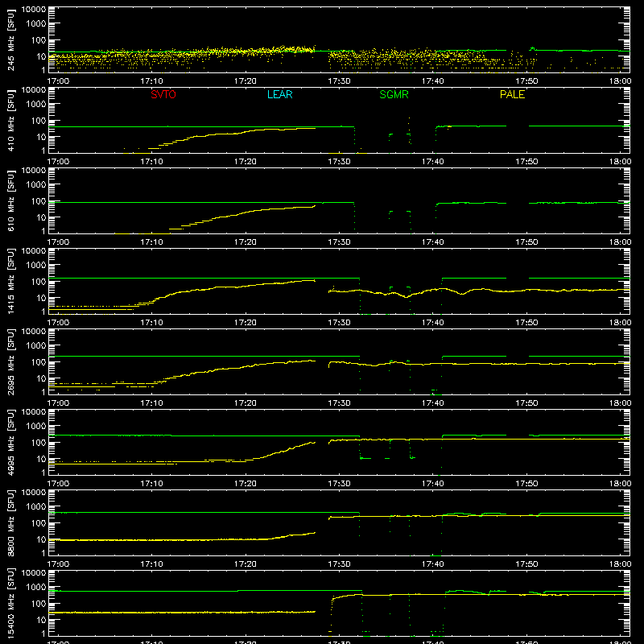Click the 10000 y-axis value on the 245 MHz panel
Image resolution: width=644 pixels, height=644 pixels.
click(x=34, y=10)
